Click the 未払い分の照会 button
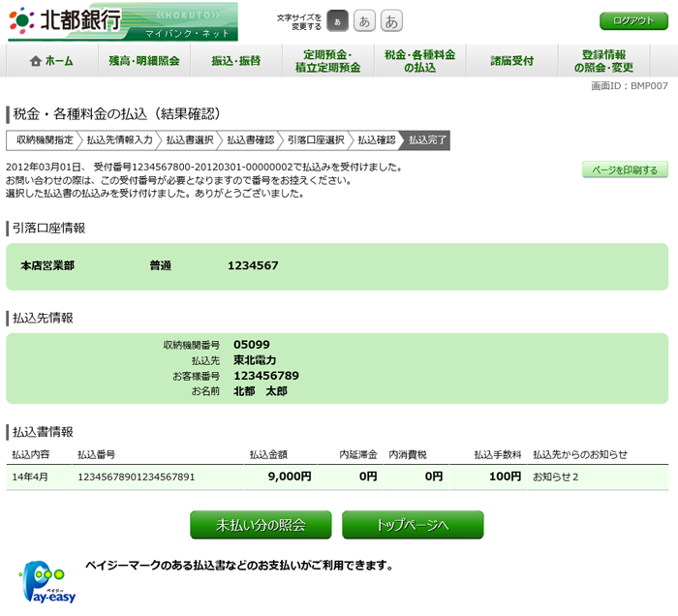 click(261, 525)
